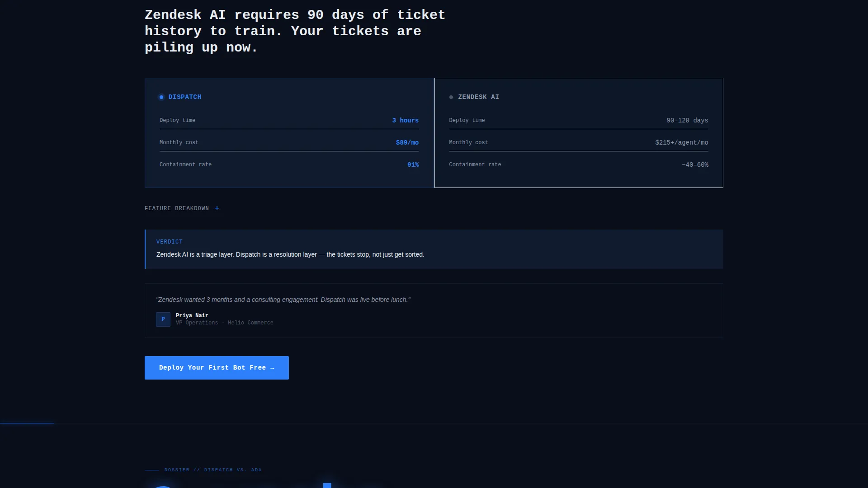Screen dimensions: 868x488
Task: Open the FEATURE BREAKDOWN section label
Action: pyautogui.click(x=177, y=208)
